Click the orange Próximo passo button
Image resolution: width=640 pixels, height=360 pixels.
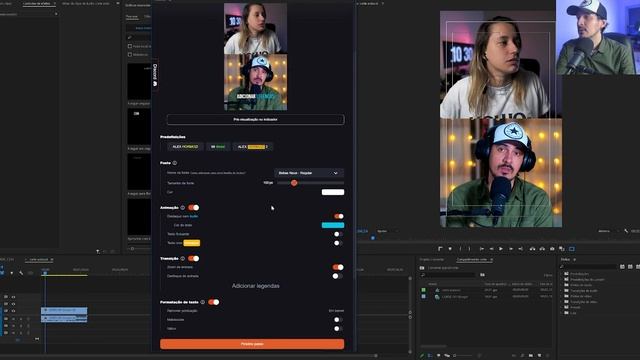pos(252,344)
